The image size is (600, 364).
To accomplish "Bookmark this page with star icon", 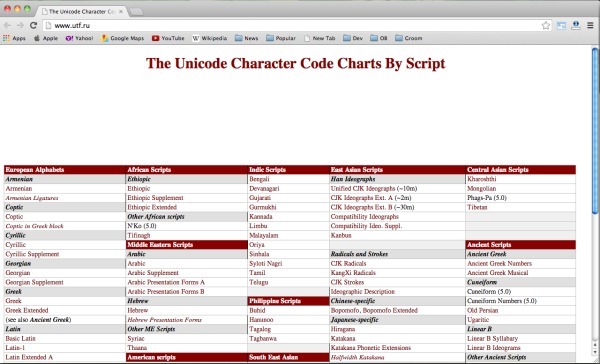I will (546, 25).
